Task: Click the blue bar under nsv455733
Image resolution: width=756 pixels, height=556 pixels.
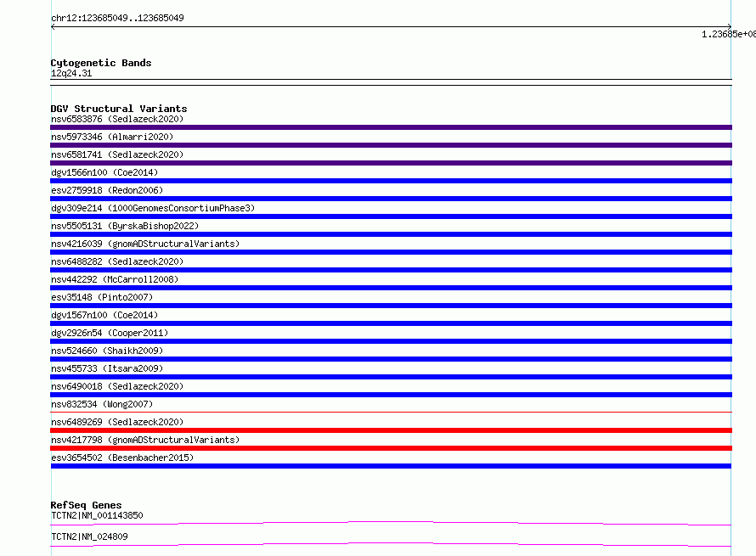Action: (x=391, y=377)
